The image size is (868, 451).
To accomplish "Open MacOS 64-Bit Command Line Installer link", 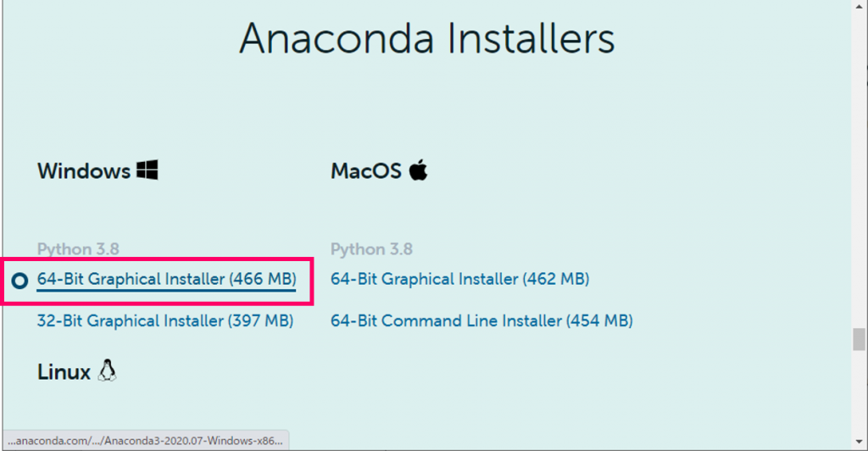I will 481,320.
